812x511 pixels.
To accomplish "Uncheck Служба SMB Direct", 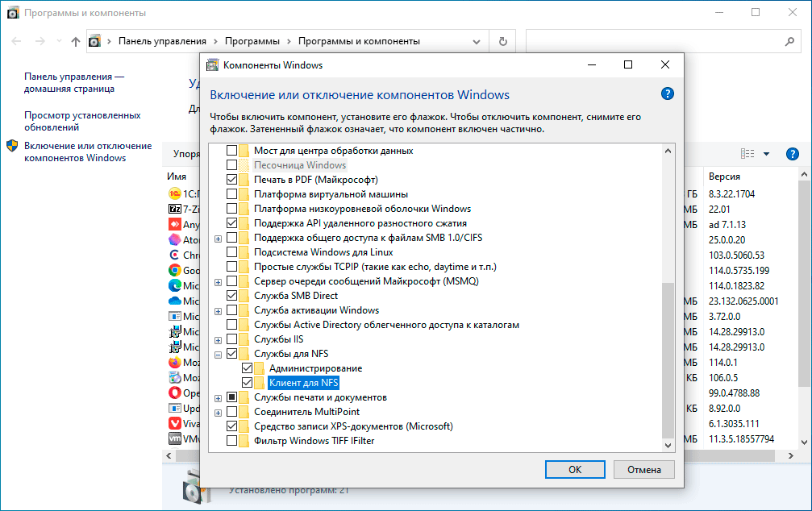I will pyautogui.click(x=232, y=296).
